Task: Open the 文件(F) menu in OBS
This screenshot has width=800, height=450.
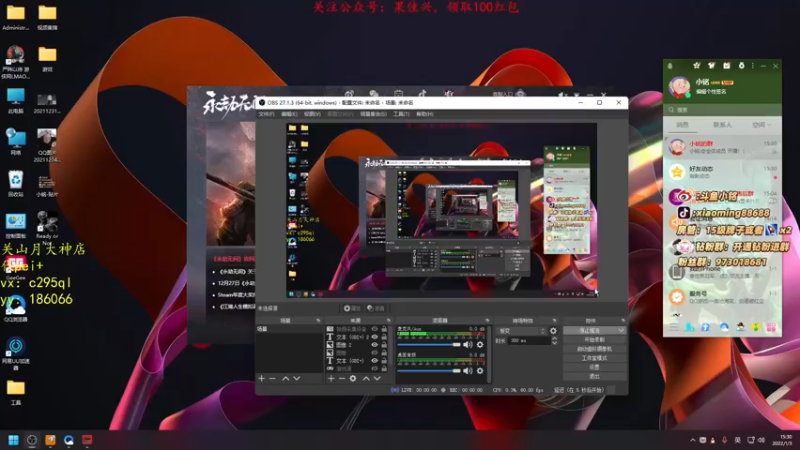Action: (266, 114)
